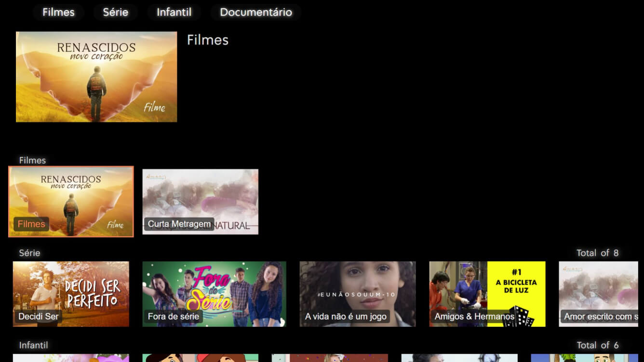Click Total of 8 in Série row
Image resolution: width=644 pixels, height=362 pixels.
coord(597,253)
